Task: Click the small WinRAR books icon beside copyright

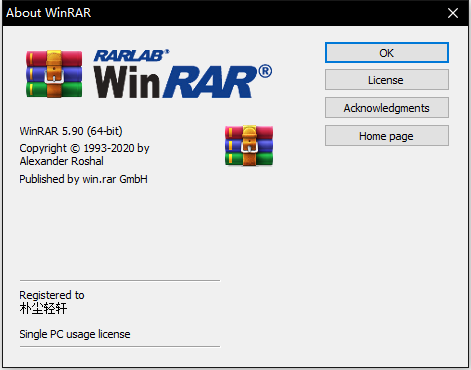Action: [x=249, y=145]
